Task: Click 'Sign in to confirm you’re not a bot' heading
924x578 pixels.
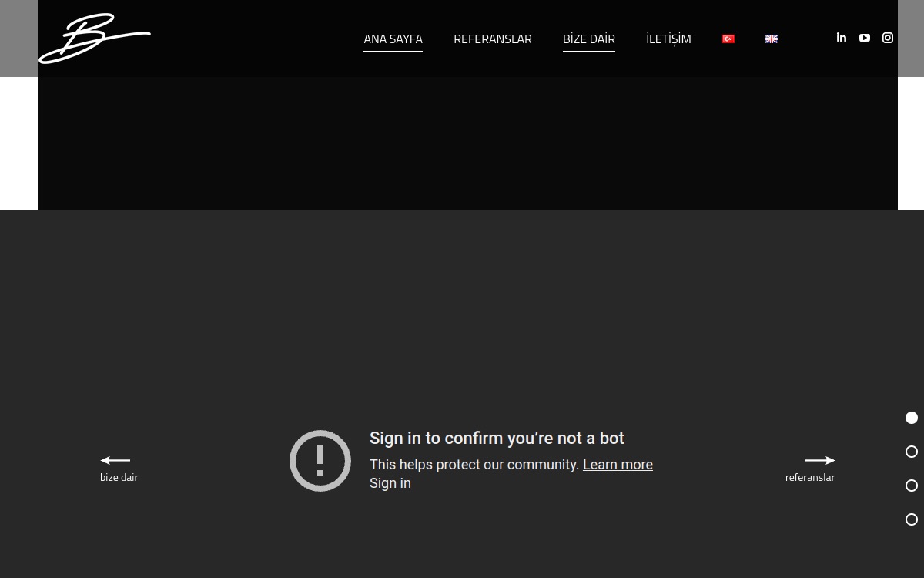Action: coord(497,439)
